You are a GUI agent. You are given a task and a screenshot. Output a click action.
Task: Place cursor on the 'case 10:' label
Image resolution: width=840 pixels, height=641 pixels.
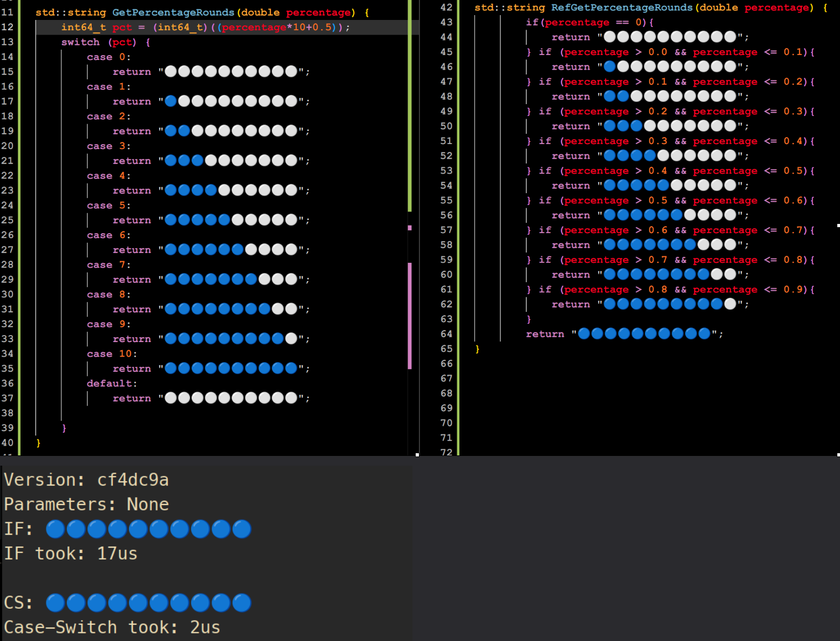coord(112,354)
